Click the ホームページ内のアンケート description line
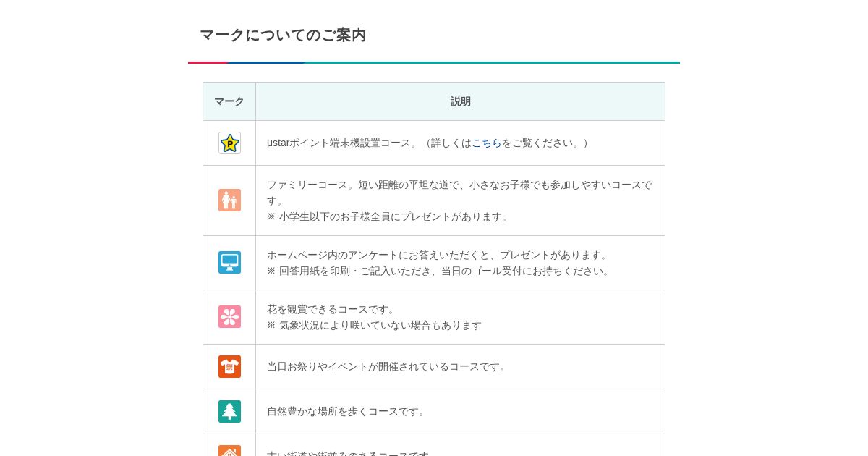The height and width of the screenshot is (456, 868). click(x=438, y=255)
